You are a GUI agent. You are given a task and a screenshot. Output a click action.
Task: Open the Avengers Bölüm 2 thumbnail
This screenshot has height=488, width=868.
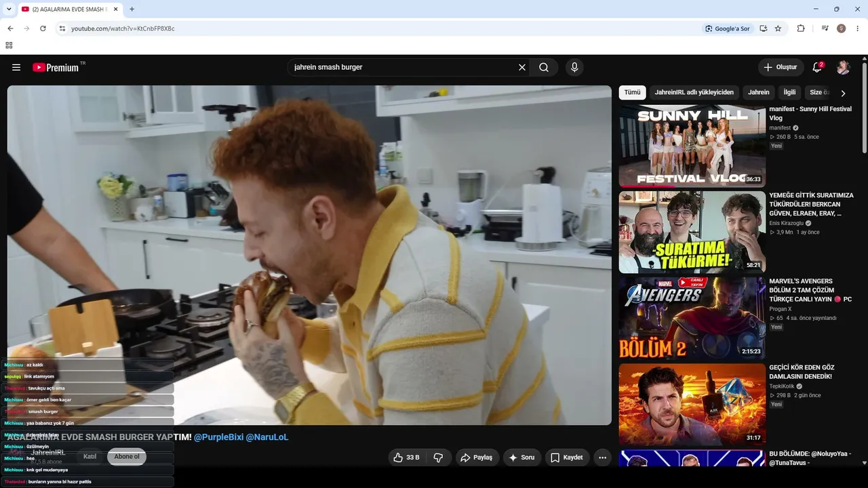click(692, 318)
